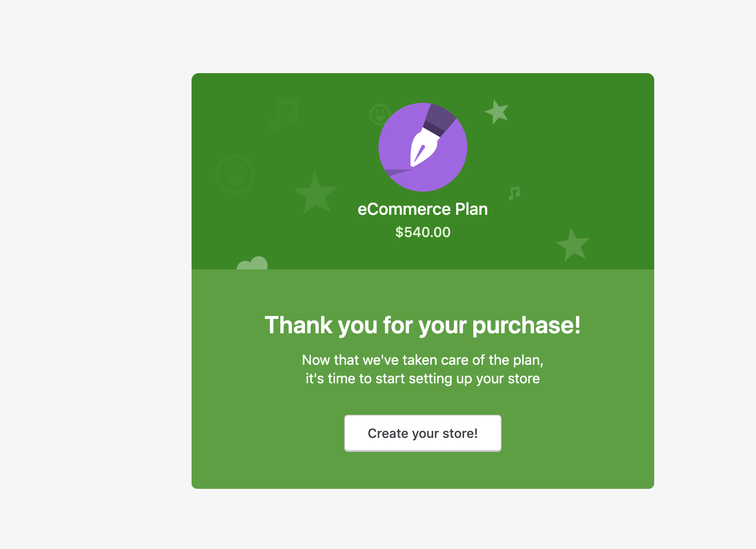
Task: Click the Thank you for your purchase headline
Action: coord(422,325)
